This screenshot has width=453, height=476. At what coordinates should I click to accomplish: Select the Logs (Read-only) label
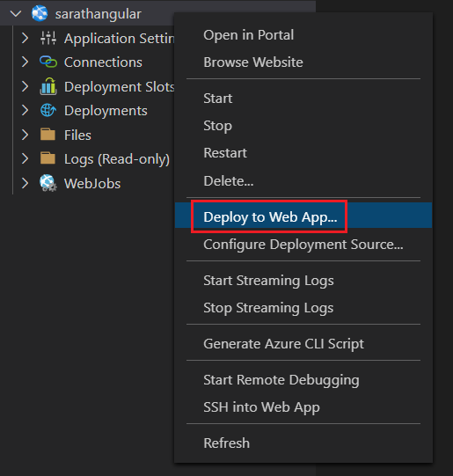117,159
